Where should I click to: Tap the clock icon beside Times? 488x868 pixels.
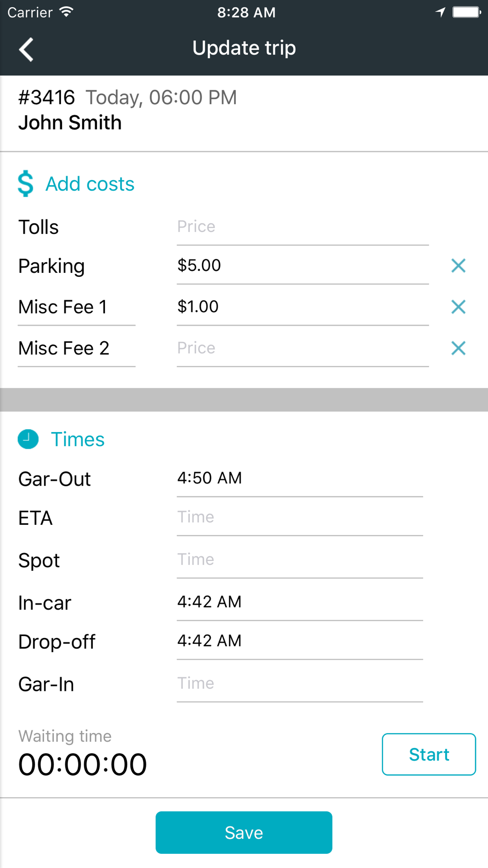pos(28,439)
